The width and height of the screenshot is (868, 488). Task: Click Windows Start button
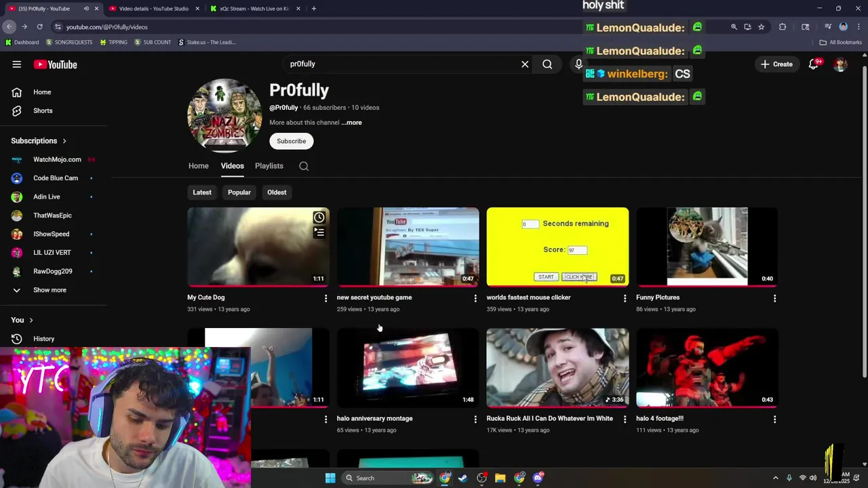coord(330,478)
